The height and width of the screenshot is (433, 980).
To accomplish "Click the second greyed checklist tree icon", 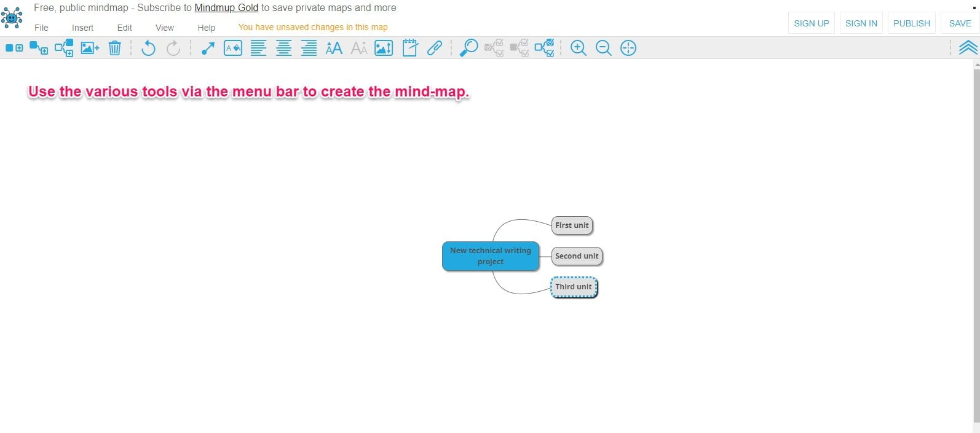I will [519, 48].
